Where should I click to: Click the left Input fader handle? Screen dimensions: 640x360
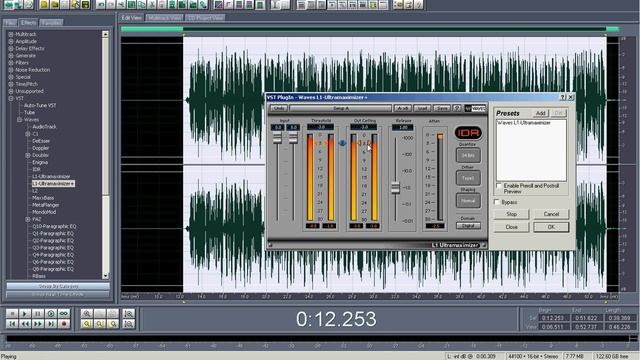[x=277, y=138]
